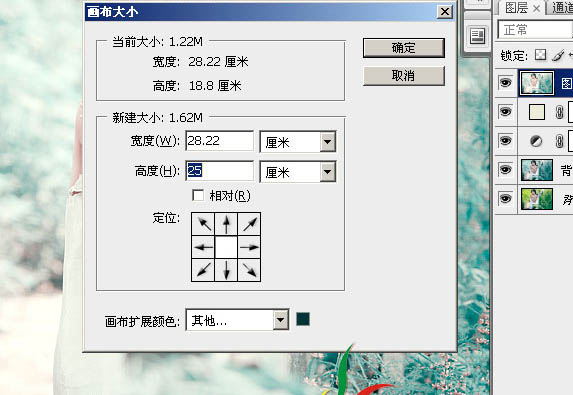Toggle visibility of the bottom green layer
The width and height of the screenshot is (573, 395).
[x=505, y=199]
